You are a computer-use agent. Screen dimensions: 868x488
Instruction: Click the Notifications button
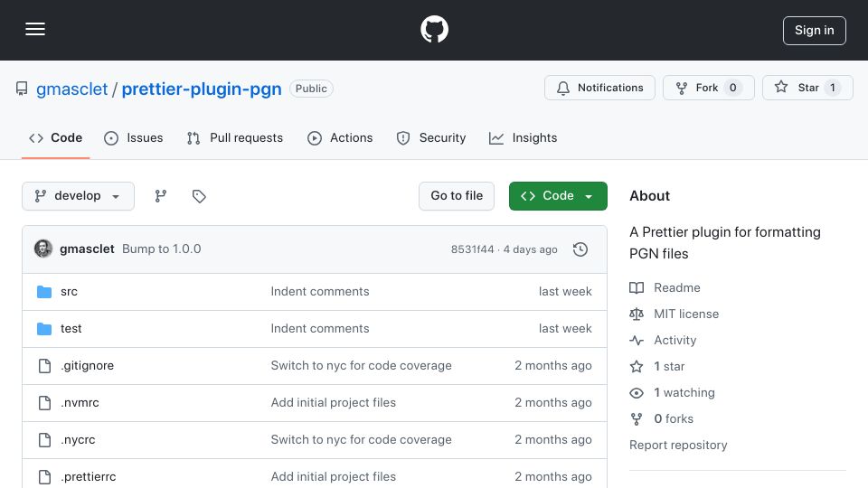[599, 88]
